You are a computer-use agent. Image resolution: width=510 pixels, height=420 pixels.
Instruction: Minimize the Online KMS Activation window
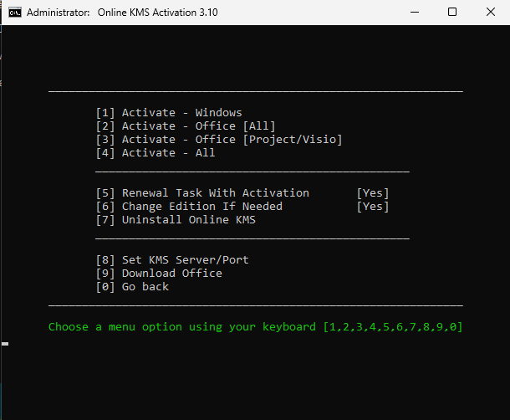coord(415,13)
